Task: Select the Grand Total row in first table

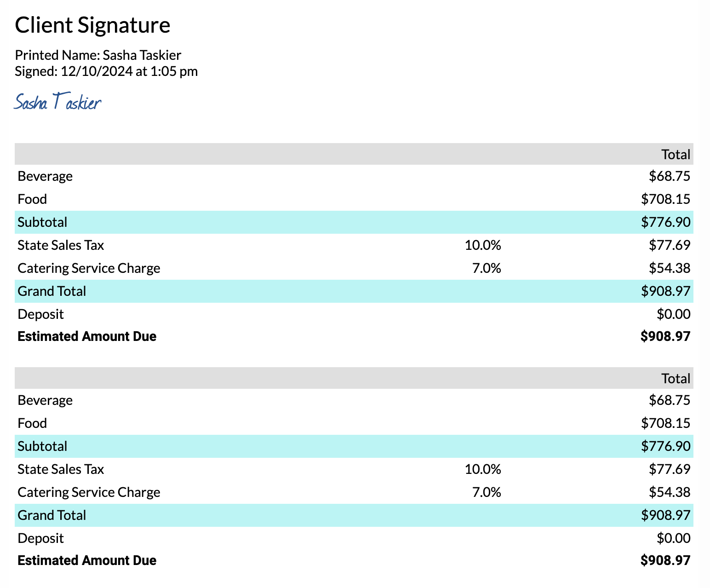Action: 354,291
